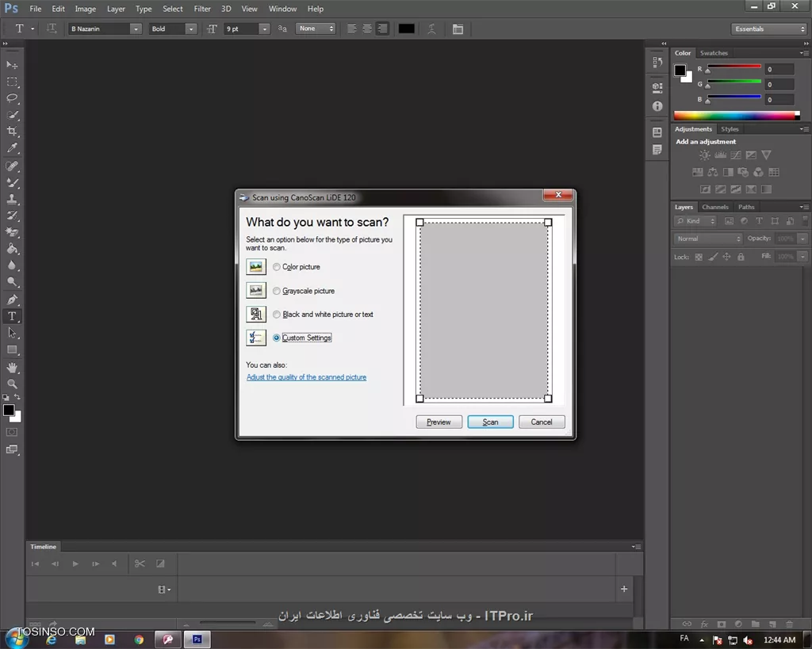Select the Zoom tool
Image resolution: width=812 pixels, height=649 pixels.
click(12, 384)
